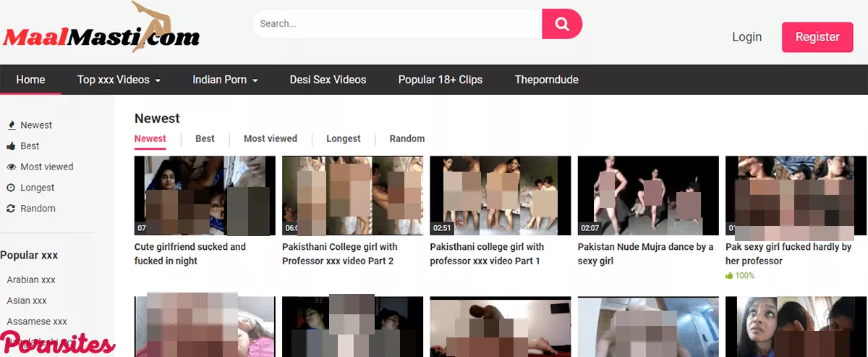The height and width of the screenshot is (357, 868).
Task: Click into the Search input field
Action: click(396, 24)
